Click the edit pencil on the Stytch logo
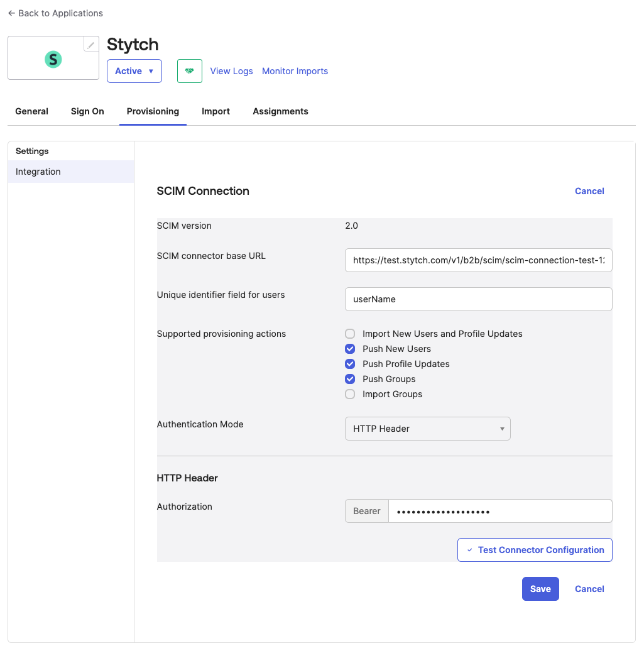Viewport: 644px width, 653px height. point(90,44)
